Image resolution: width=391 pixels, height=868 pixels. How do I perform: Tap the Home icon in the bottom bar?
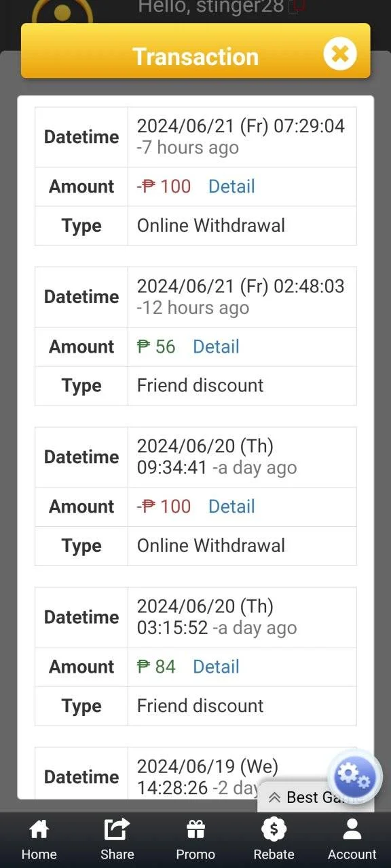[x=39, y=829]
